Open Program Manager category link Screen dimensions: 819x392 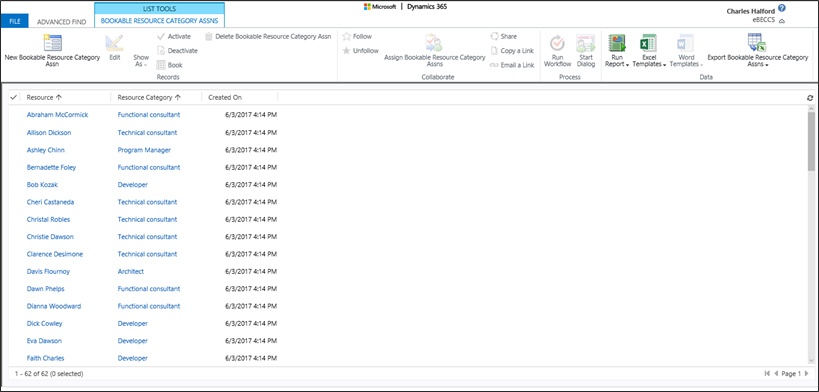[144, 150]
